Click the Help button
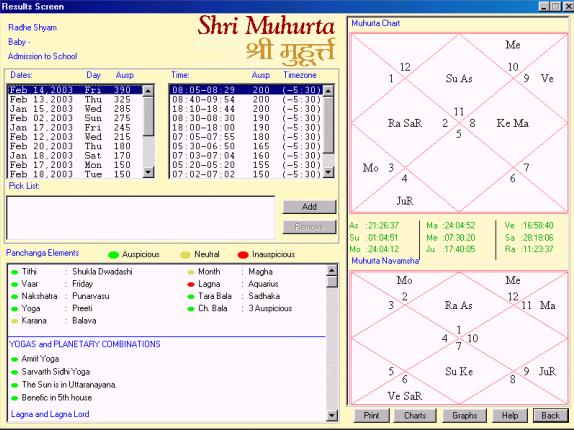574x430 pixels. tap(510, 416)
